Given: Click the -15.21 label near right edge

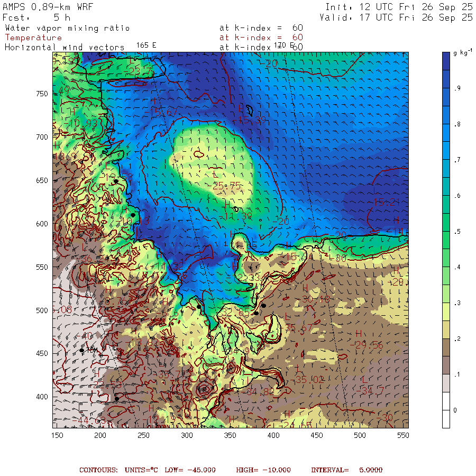Looking at the screenshot, I should (x=386, y=202).
